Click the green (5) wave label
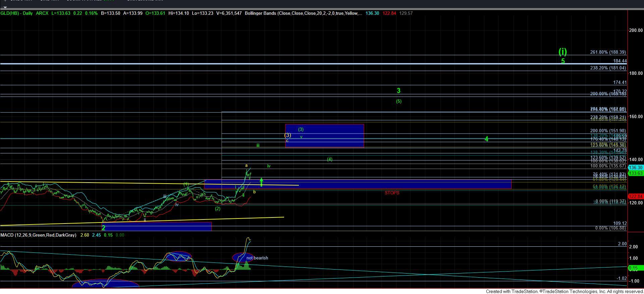The image size is (644, 294). coord(398,101)
